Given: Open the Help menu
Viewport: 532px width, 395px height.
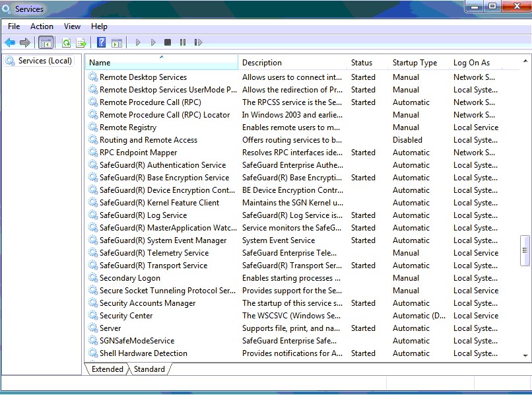Looking at the screenshot, I should [x=99, y=26].
